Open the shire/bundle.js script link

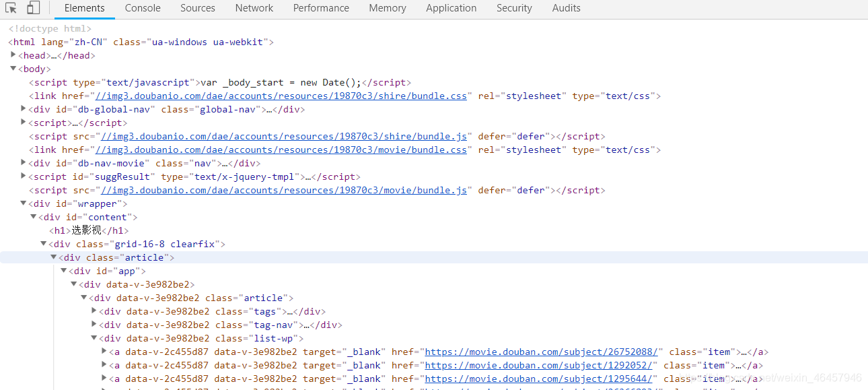tap(284, 136)
